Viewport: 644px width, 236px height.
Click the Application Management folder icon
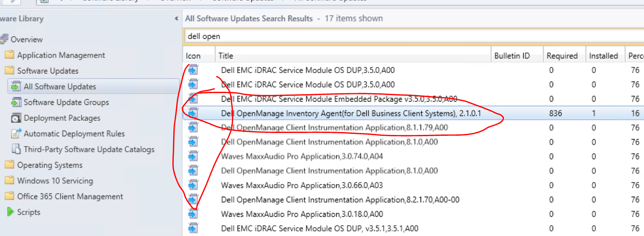(9, 55)
